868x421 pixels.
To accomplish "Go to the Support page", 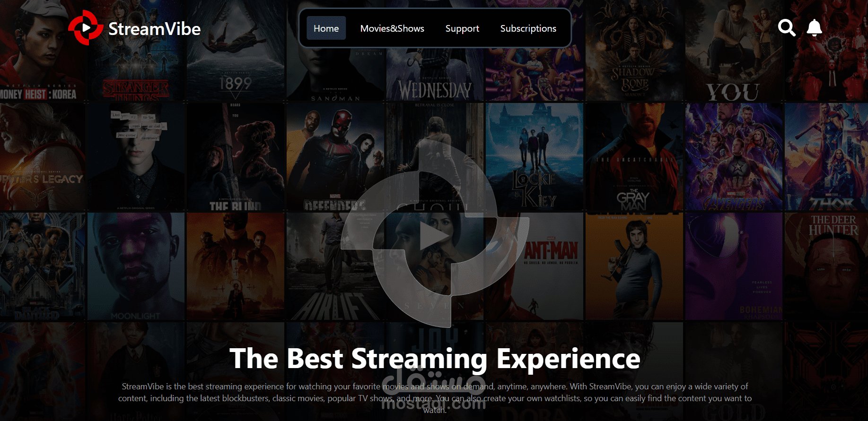I will [x=462, y=28].
